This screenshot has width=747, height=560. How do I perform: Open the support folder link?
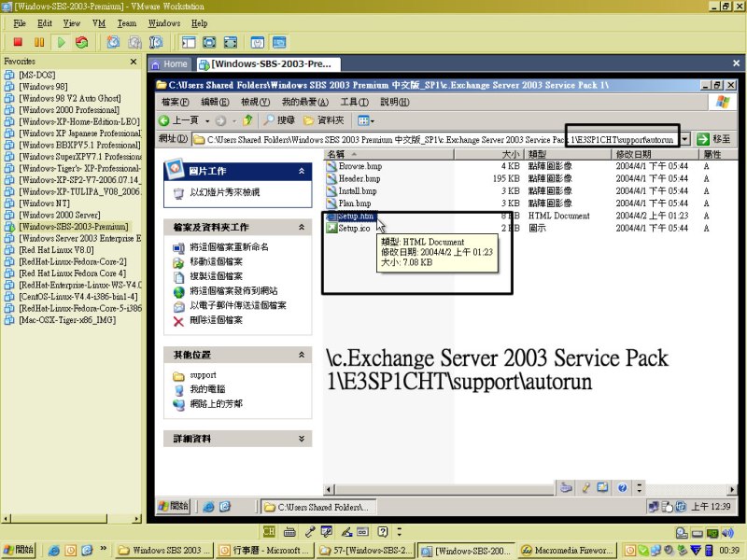point(203,375)
